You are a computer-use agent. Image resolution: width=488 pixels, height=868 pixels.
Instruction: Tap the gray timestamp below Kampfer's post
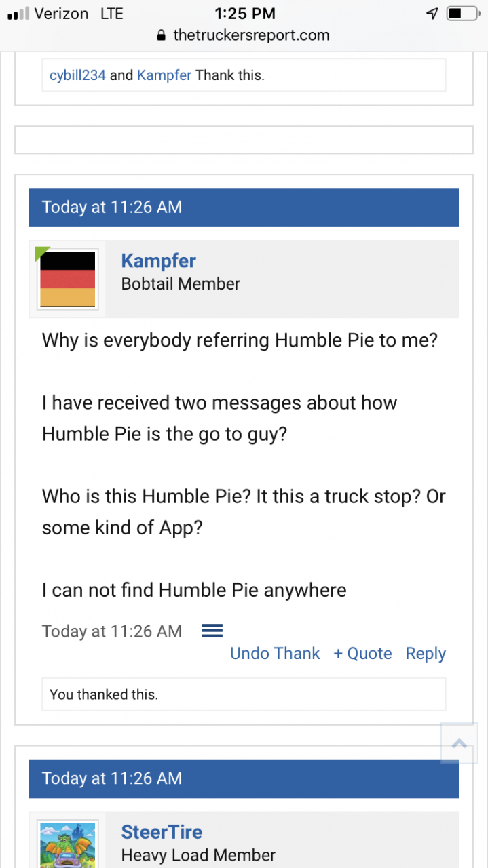(112, 631)
